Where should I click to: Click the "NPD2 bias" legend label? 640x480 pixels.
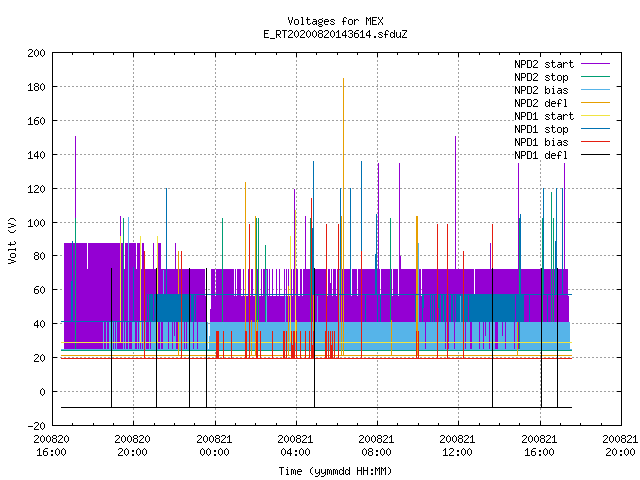click(541, 90)
